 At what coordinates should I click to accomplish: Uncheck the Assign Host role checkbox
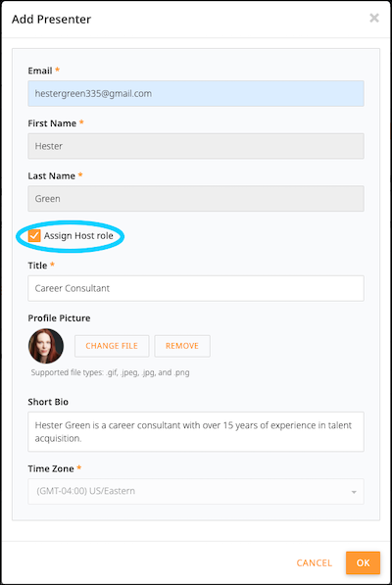pos(34,236)
